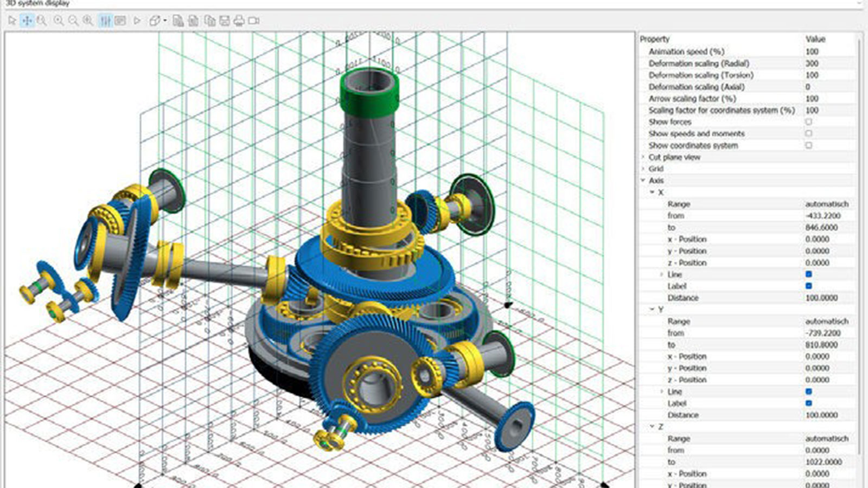Collapse the Axis property group
The height and width of the screenshot is (488, 868).
click(643, 181)
